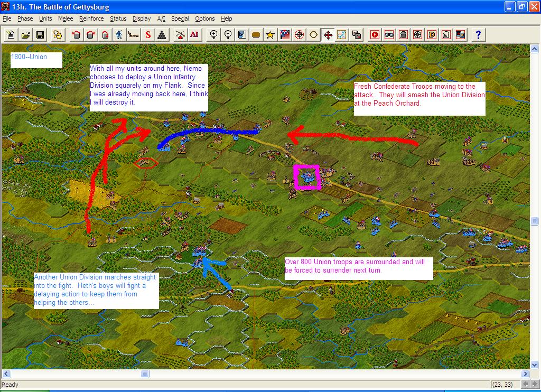541x392 pixels.
Task: Open the Reinforce menu
Action: click(91, 18)
